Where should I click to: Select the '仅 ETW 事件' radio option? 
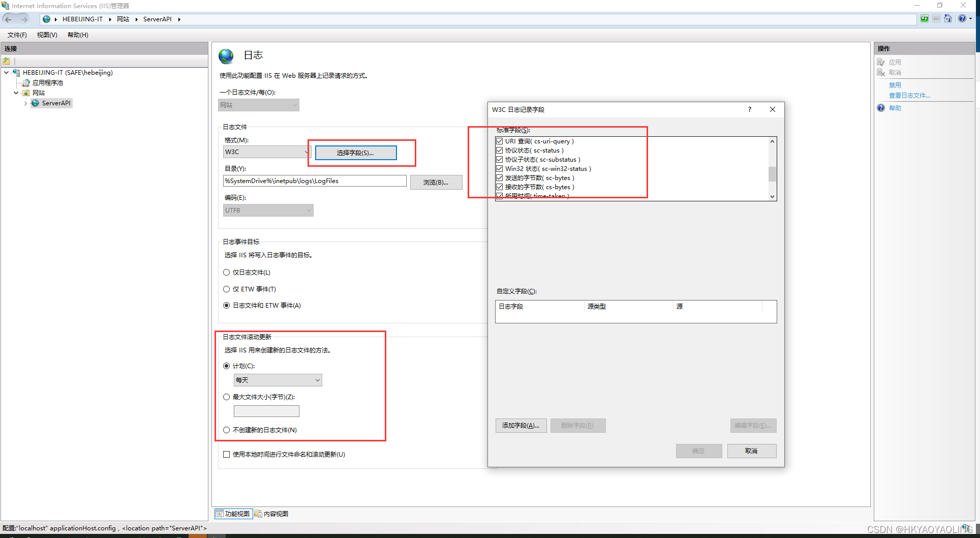pyautogui.click(x=227, y=289)
